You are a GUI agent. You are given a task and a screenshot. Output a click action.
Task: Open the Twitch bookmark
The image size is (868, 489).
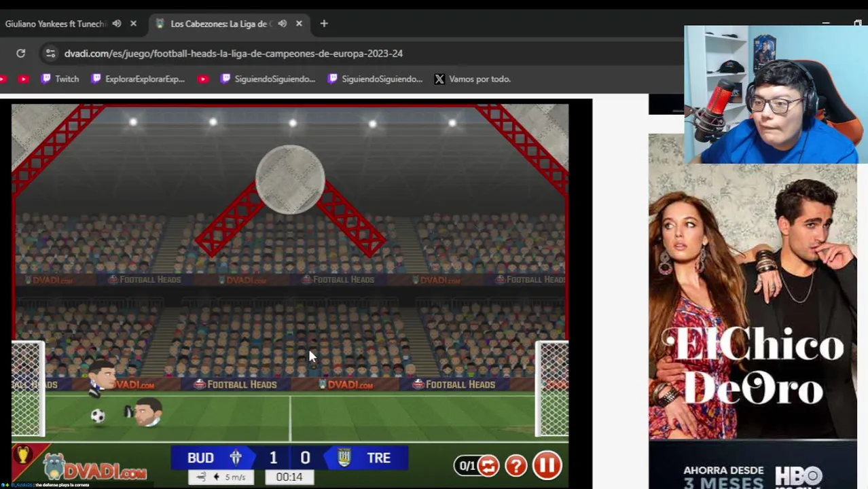point(60,79)
